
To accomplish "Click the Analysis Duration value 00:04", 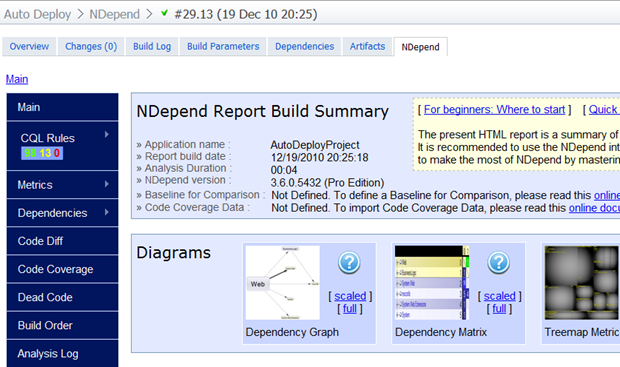I will (284, 170).
